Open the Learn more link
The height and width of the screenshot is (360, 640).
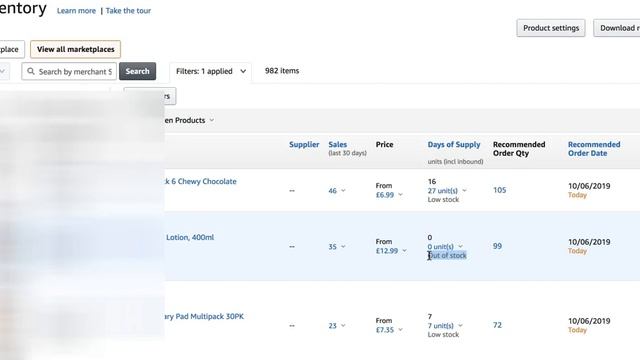[x=76, y=11]
